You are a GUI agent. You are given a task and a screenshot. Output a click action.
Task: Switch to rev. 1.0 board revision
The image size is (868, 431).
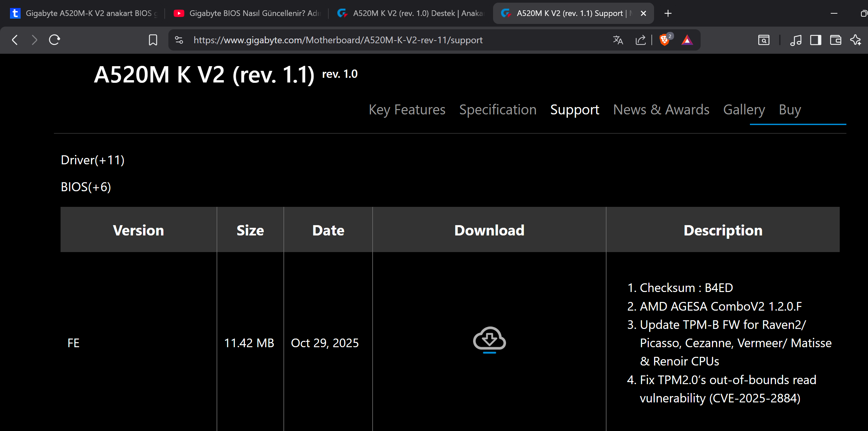point(340,74)
